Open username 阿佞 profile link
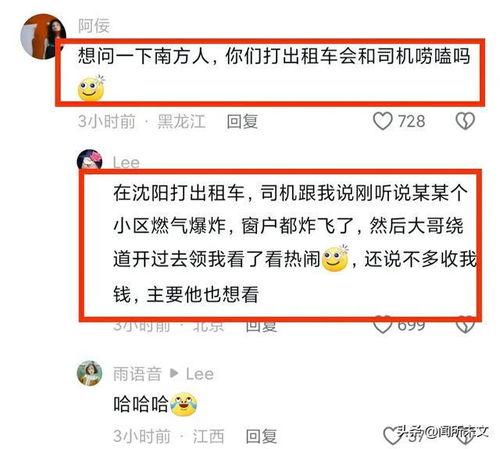Image resolution: width=500 pixels, height=449 pixels. [94, 26]
